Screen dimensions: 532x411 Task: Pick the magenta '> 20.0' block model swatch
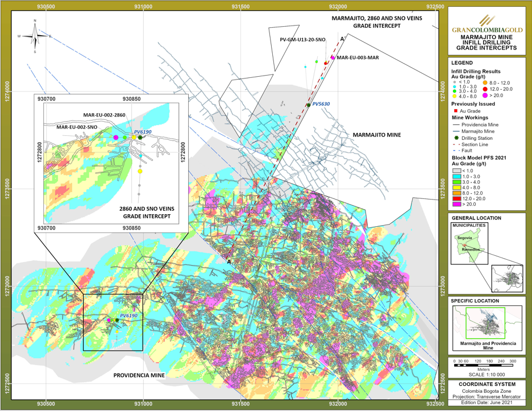[x=456, y=204]
